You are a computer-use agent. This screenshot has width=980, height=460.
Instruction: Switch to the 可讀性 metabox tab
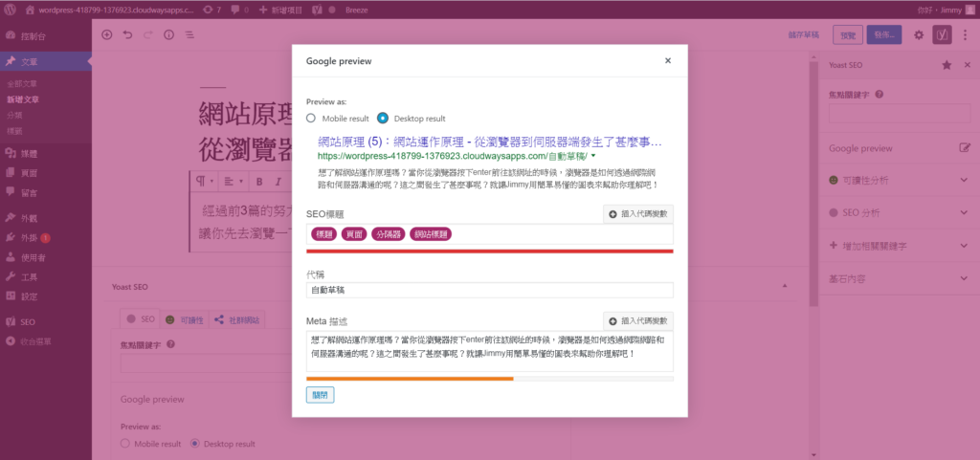pos(185,319)
